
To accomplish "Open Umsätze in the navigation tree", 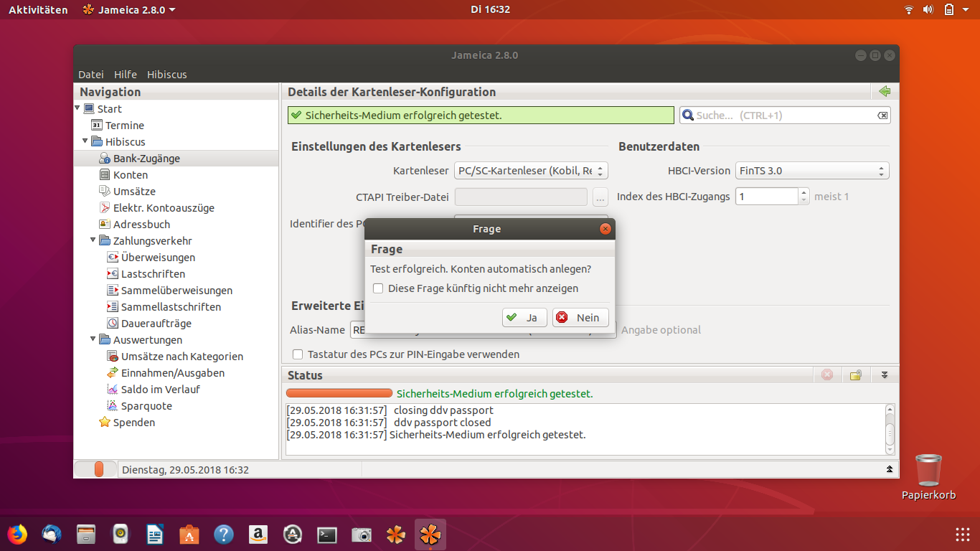I will pyautogui.click(x=134, y=192).
